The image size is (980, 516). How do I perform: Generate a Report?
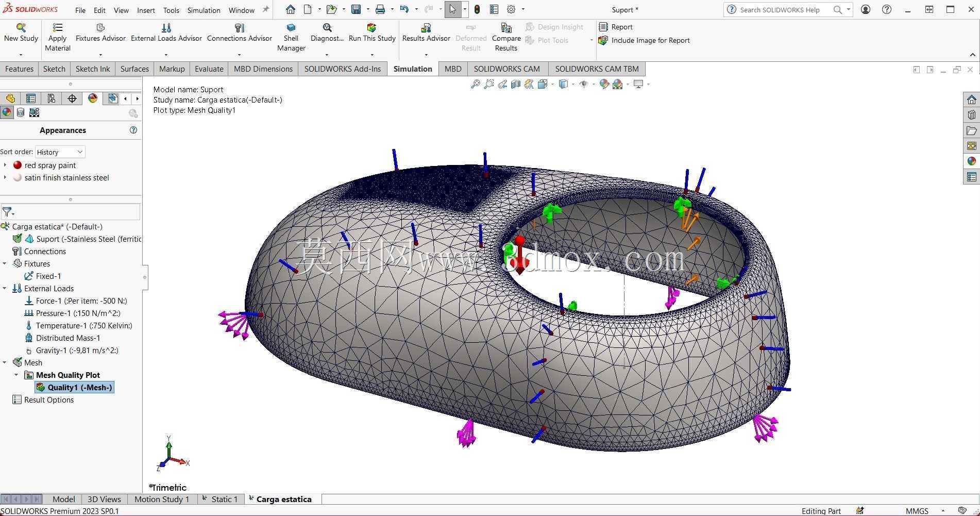pos(616,27)
